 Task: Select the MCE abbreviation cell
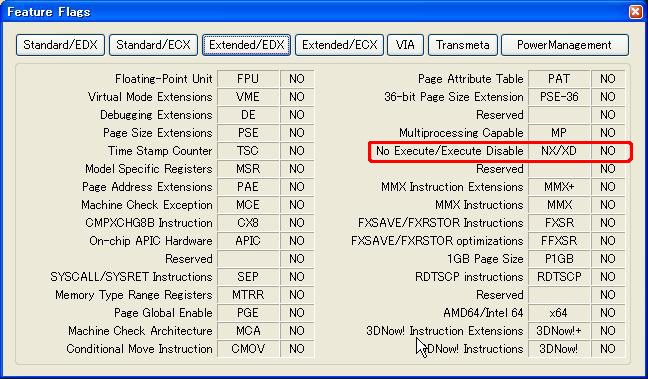tap(248, 205)
